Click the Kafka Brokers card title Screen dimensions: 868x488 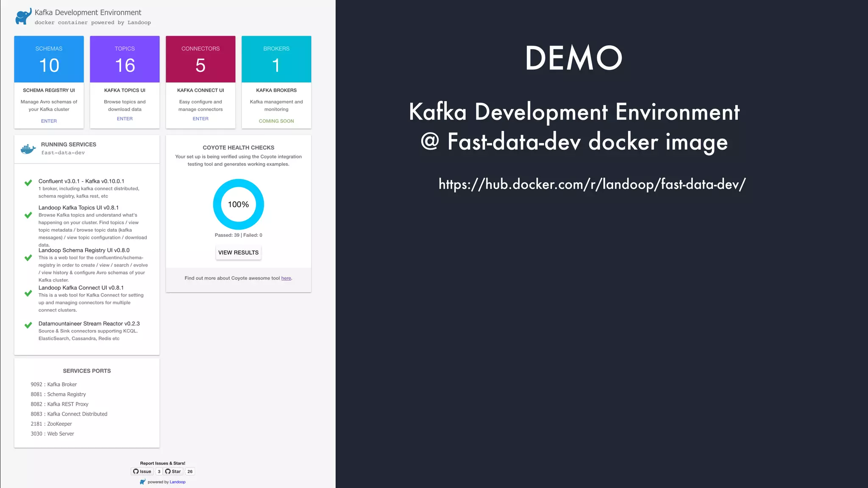click(276, 90)
